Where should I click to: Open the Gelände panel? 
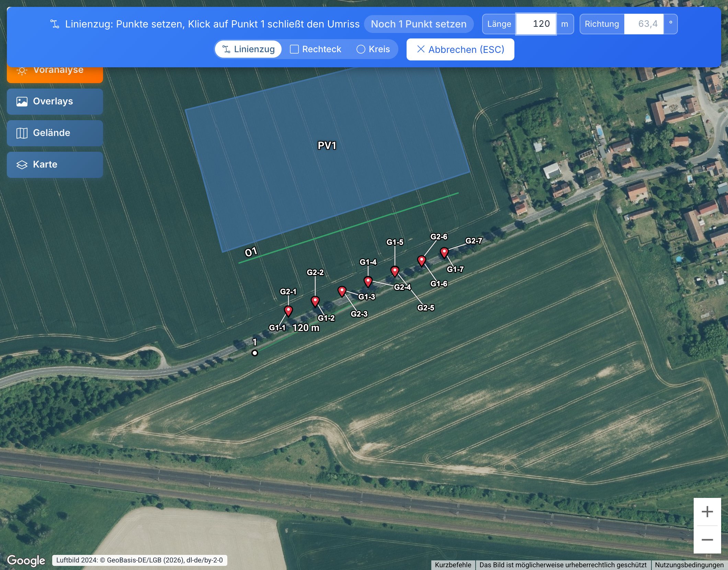55,133
